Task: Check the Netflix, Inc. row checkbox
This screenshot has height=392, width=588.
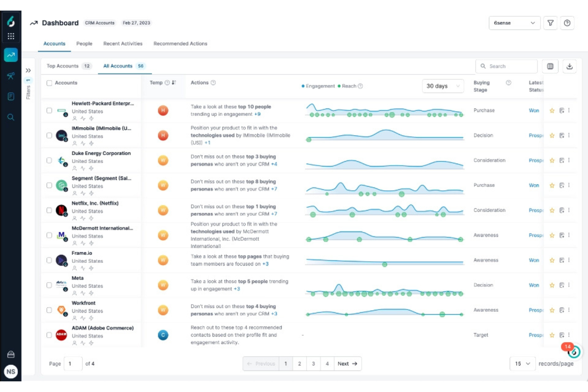Action: point(49,210)
